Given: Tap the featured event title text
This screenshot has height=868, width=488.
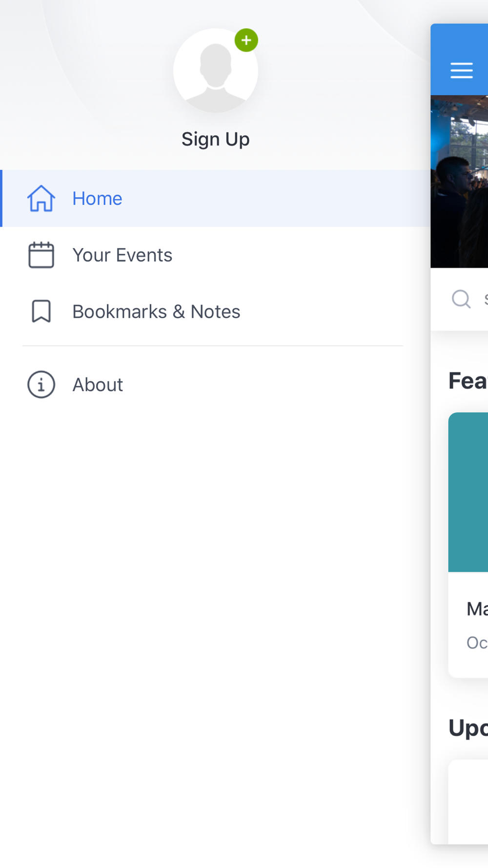Looking at the screenshot, I should (477, 609).
